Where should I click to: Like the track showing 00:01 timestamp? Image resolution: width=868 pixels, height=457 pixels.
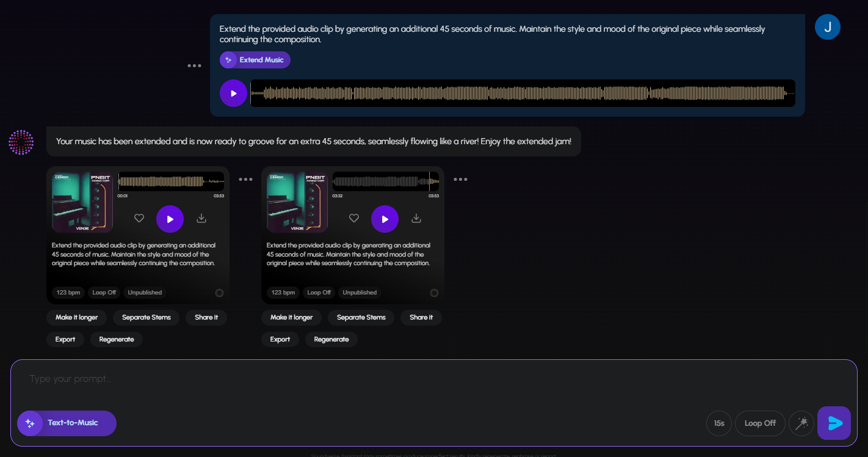point(139,218)
